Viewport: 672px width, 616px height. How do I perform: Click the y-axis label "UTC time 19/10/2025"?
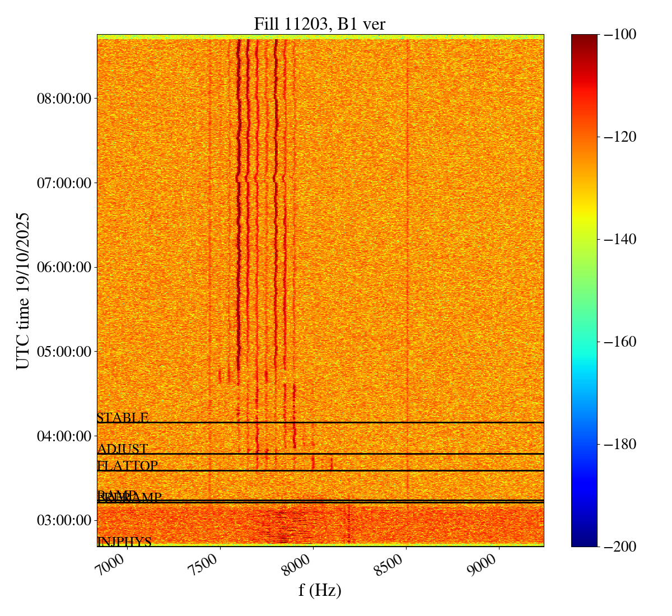tap(22, 291)
